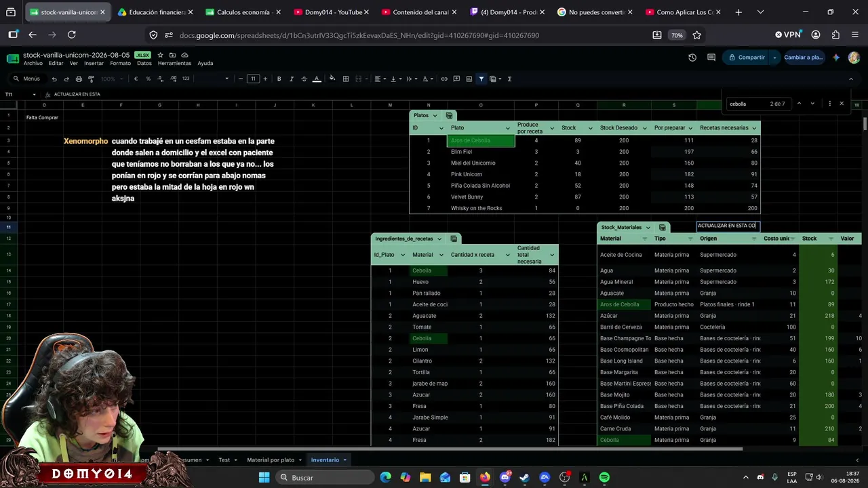Redo the last undone action

(x=66, y=79)
